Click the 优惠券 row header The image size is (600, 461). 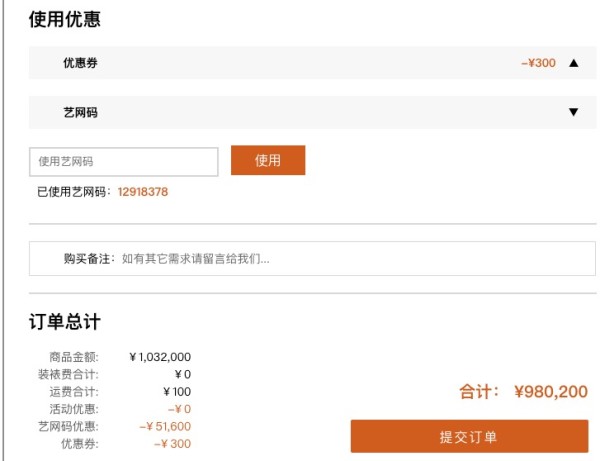click(x=312, y=63)
